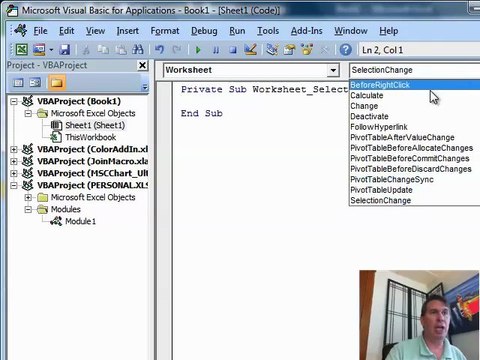Click the Toolbox toolbar icon
The height and width of the screenshot is (360, 480).
tap(324, 50)
